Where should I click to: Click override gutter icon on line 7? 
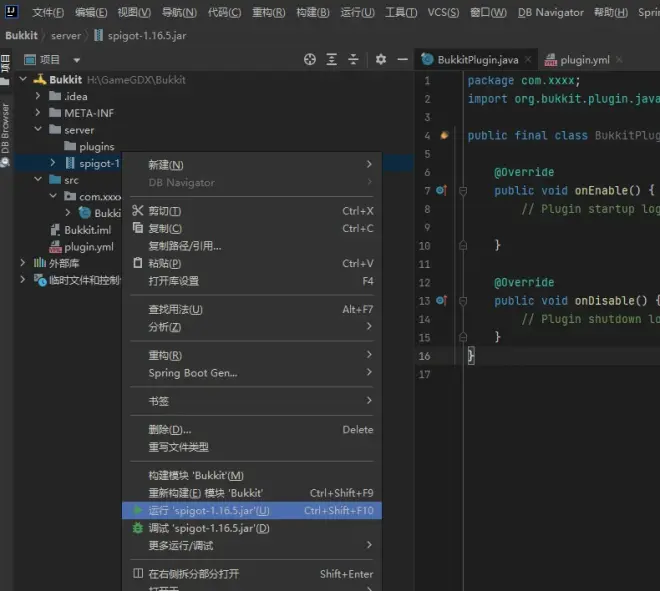[x=441, y=190]
